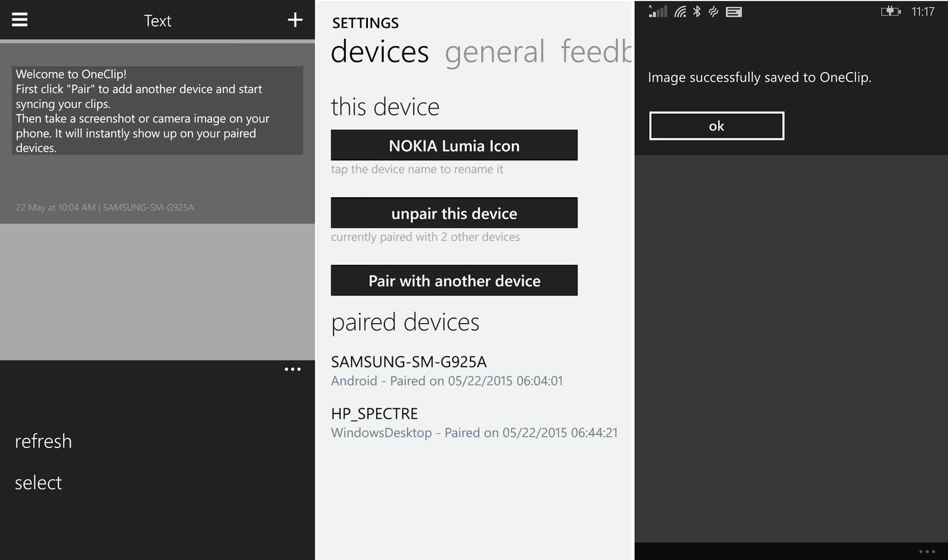Rename device via NOKIA Lumia Icon button

[454, 145]
